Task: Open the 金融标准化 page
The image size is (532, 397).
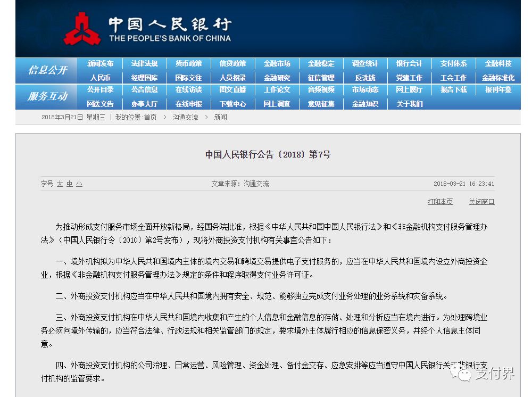Action: point(498,78)
